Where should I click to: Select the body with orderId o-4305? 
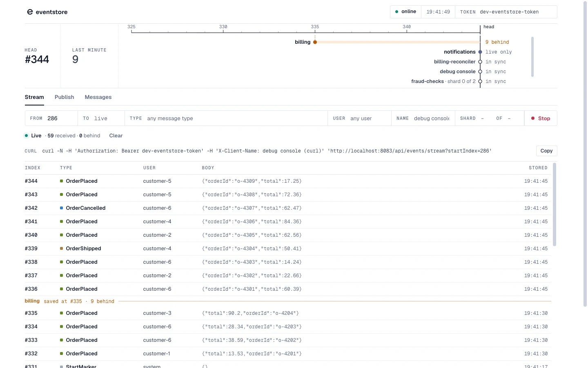point(252,235)
